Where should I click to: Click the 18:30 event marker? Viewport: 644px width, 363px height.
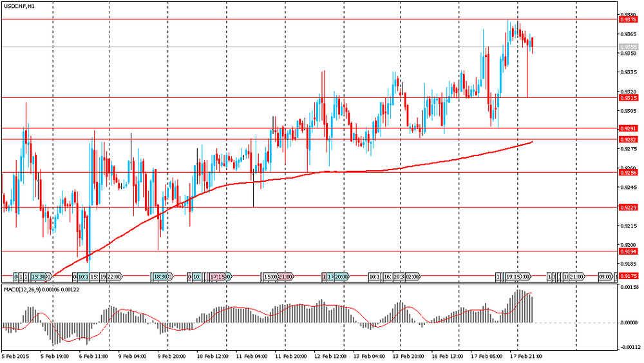(x=161, y=277)
